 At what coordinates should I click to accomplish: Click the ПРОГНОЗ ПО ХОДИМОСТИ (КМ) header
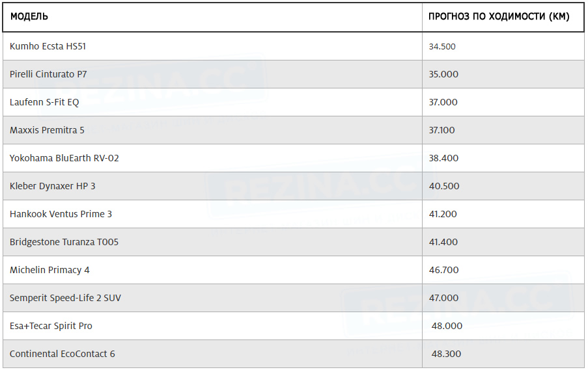pyautogui.click(x=499, y=16)
